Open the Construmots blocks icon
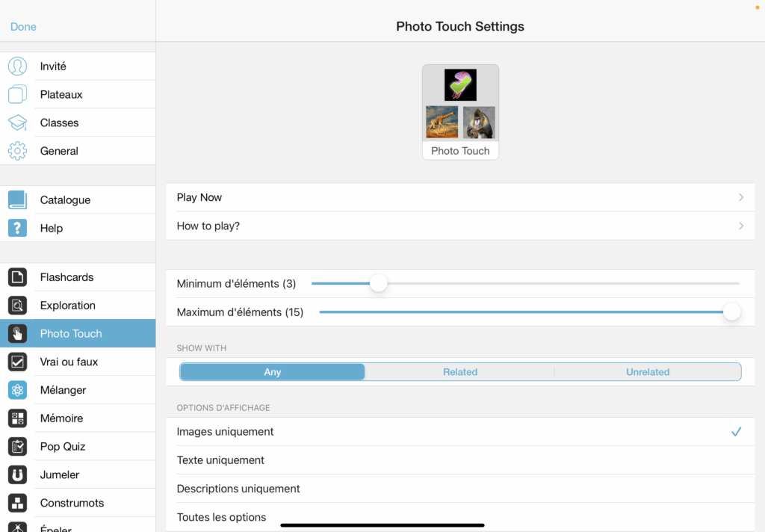Viewport: 765px width, 532px height. (18, 503)
